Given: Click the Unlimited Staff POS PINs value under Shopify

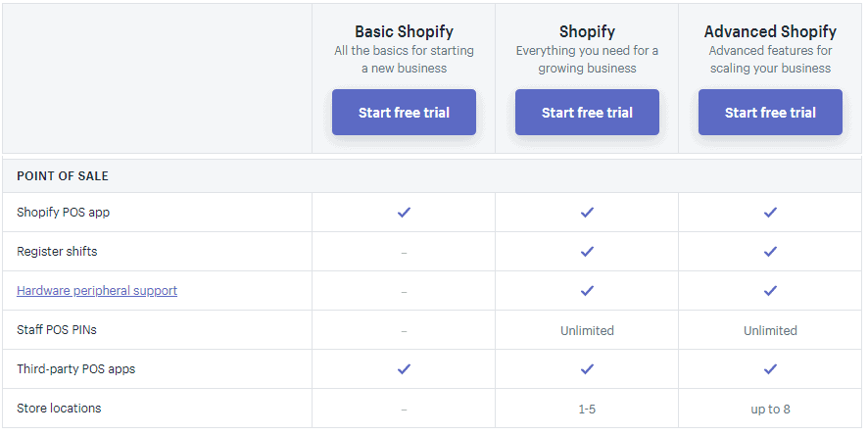Looking at the screenshot, I should point(587,330).
